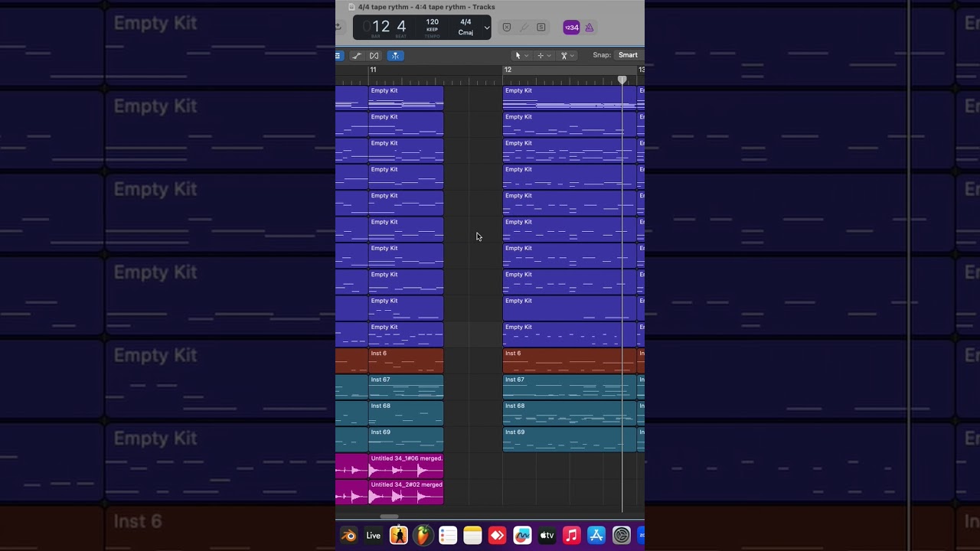This screenshot has width=980, height=551.
Task: Select the Inst 67 region at bar 11
Action: (x=406, y=386)
